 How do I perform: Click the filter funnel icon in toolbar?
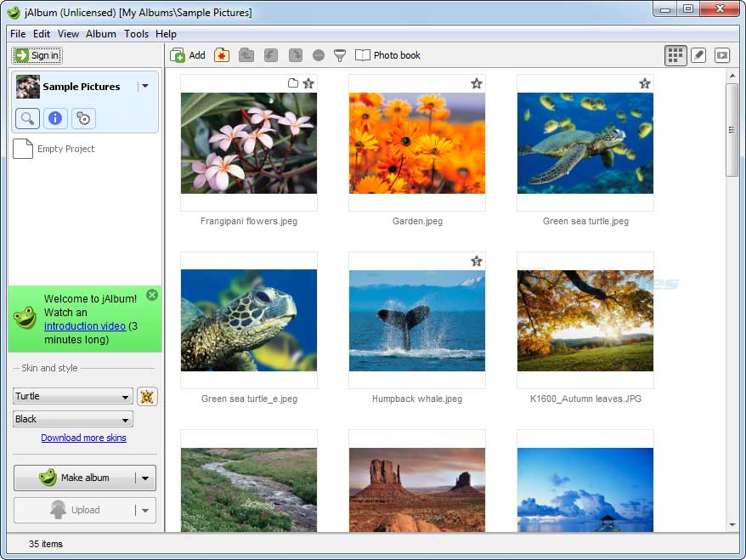[339, 55]
